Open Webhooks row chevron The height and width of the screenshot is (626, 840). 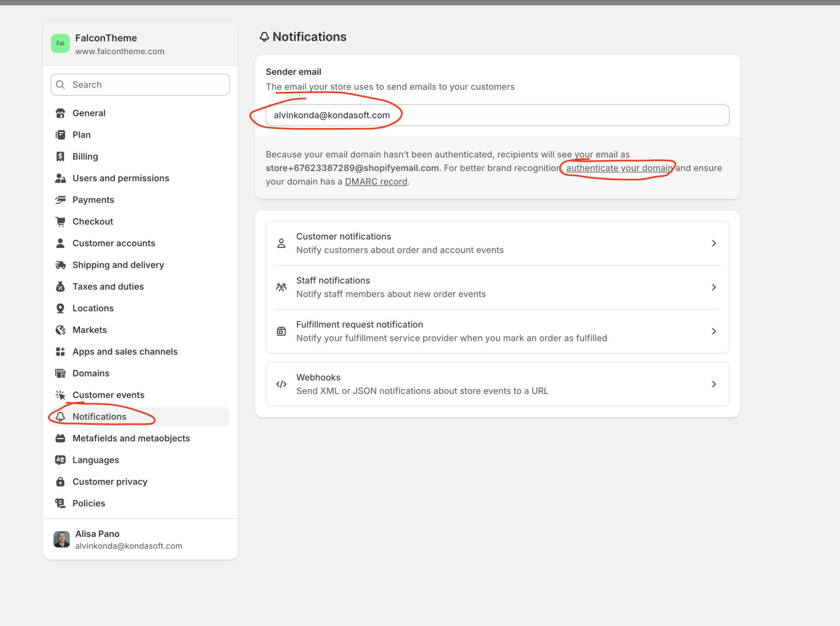tap(714, 384)
